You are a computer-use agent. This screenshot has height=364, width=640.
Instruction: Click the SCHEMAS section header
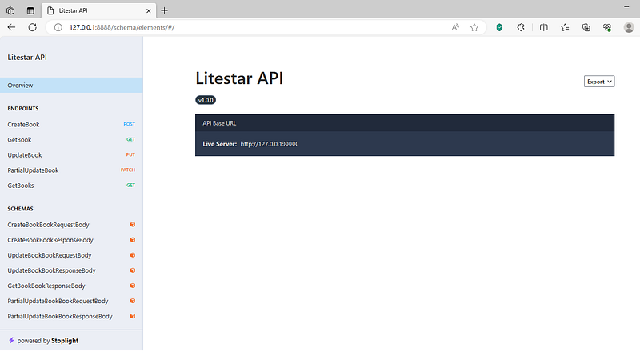(x=20, y=209)
